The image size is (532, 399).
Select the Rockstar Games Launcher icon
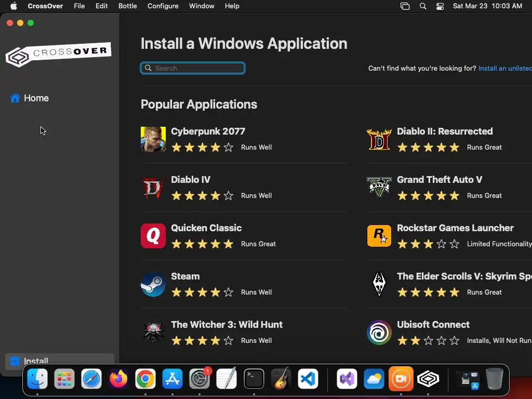click(379, 236)
